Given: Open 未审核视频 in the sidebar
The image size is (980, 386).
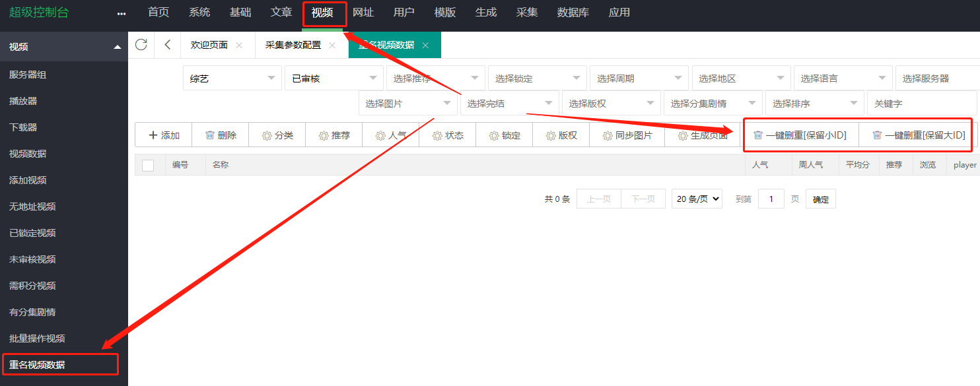Looking at the screenshot, I should (x=32, y=259).
